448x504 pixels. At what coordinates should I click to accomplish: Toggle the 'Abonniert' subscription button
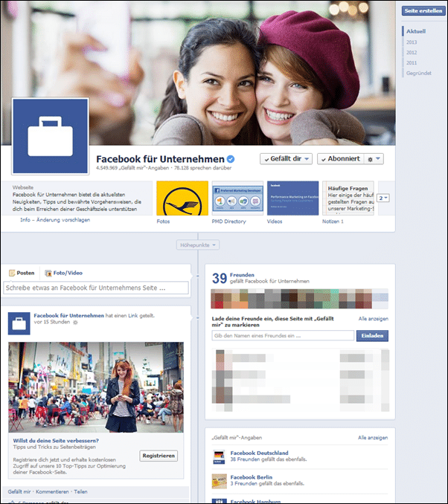point(341,159)
